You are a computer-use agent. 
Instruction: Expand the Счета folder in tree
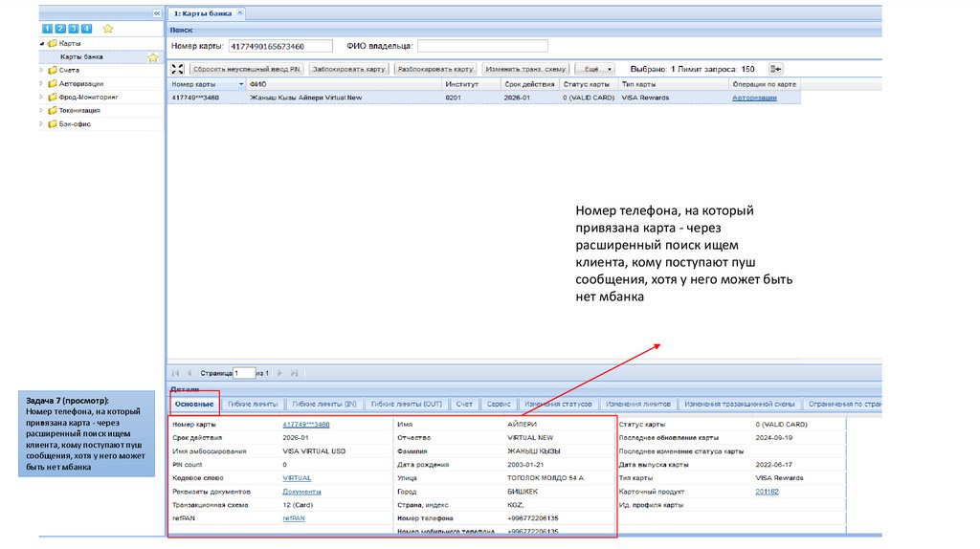click(x=41, y=70)
